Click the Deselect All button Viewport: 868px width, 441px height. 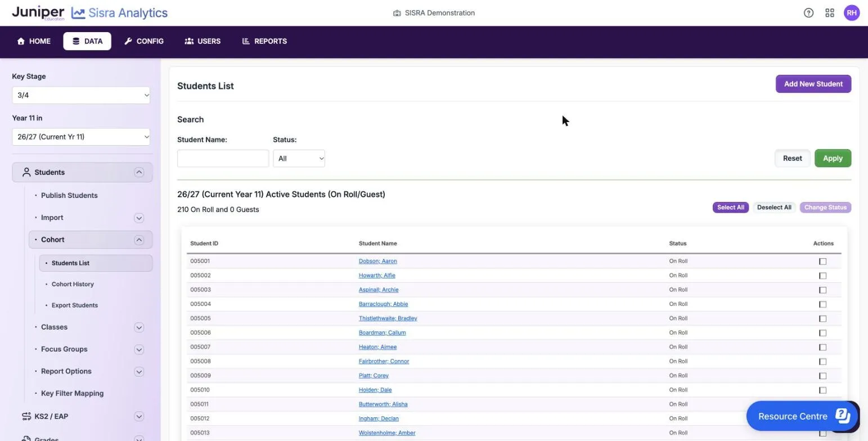[774, 208]
